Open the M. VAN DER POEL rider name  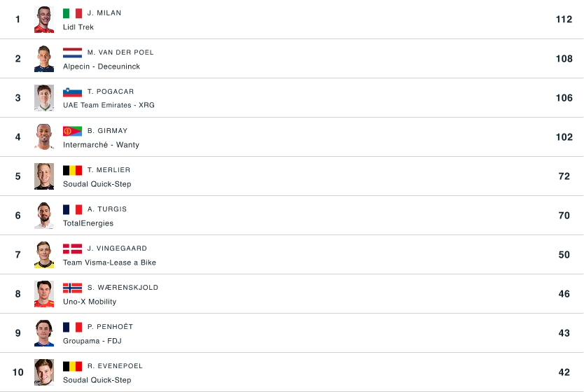(x=120, y=52)
